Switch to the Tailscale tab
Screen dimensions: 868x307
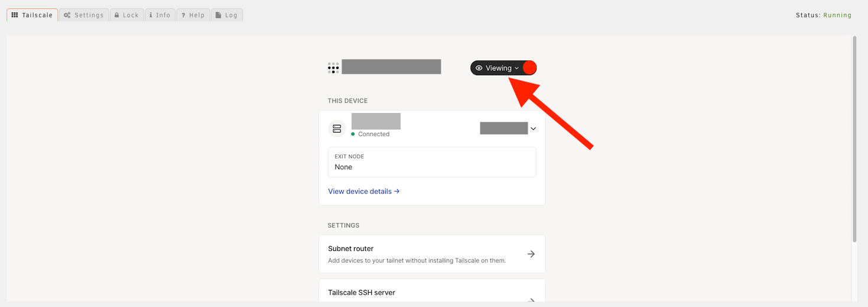32,15
